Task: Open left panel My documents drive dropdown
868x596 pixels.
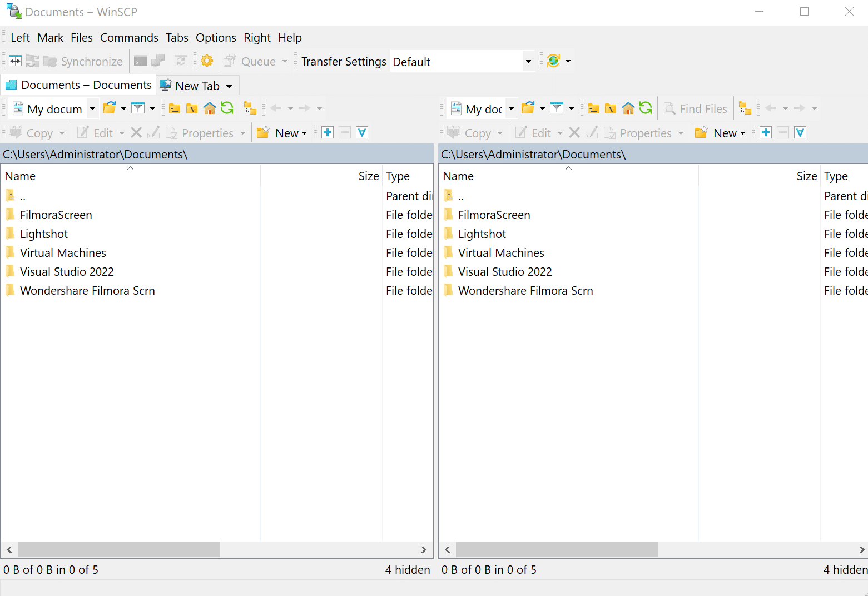Action: point(92,109)
